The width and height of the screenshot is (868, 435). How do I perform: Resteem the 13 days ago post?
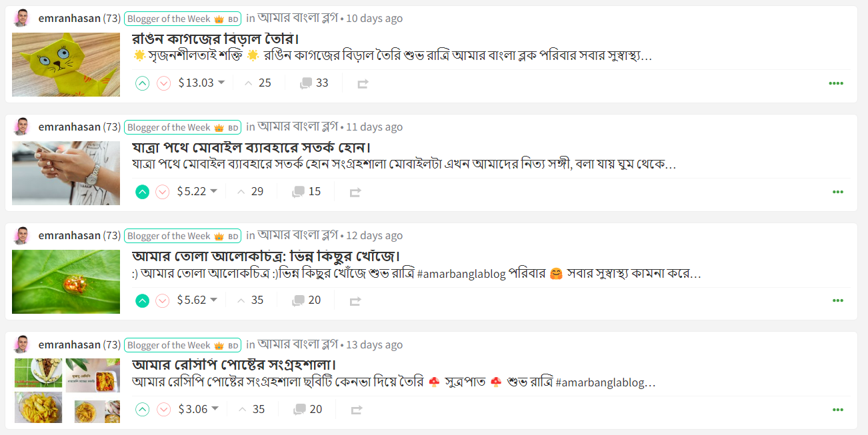coord(357,410)
